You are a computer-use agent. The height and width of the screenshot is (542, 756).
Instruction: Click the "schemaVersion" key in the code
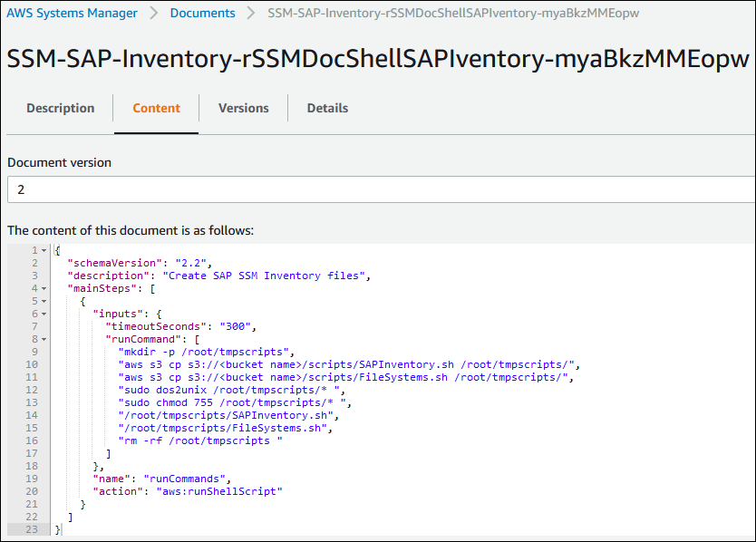tap(115, 263)
